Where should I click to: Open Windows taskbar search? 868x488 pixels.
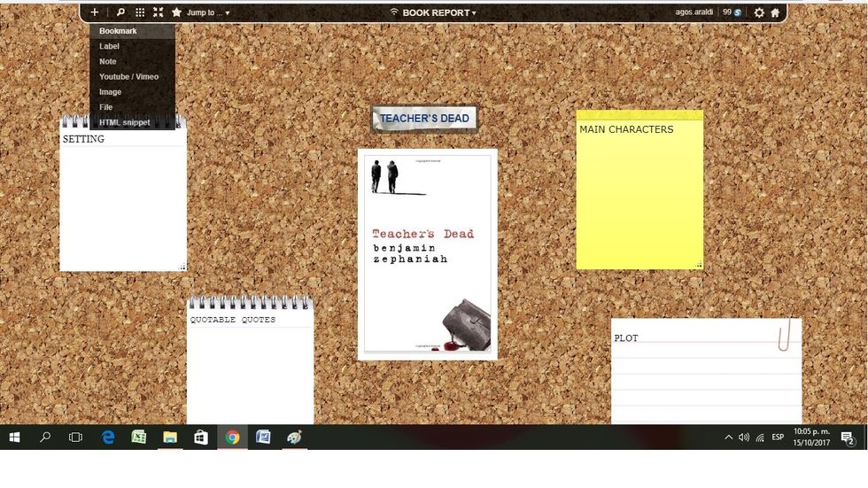coord(45,438)
